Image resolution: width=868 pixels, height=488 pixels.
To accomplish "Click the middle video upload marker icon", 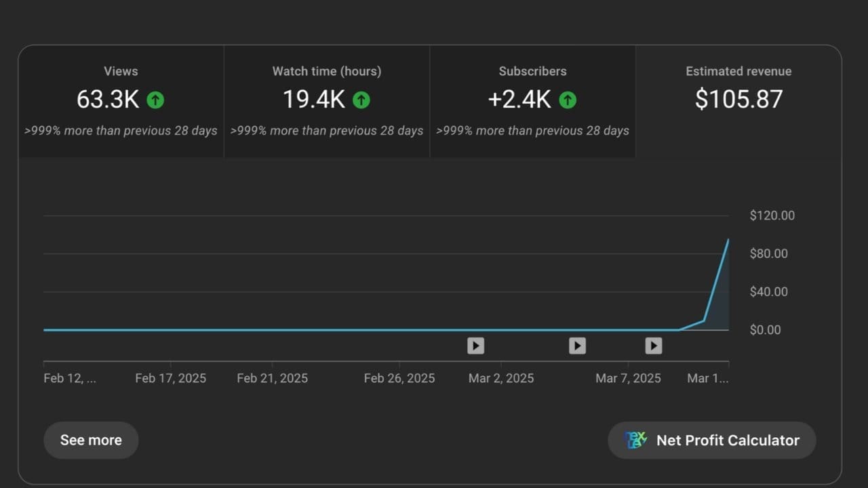I will tap(577, 346).
